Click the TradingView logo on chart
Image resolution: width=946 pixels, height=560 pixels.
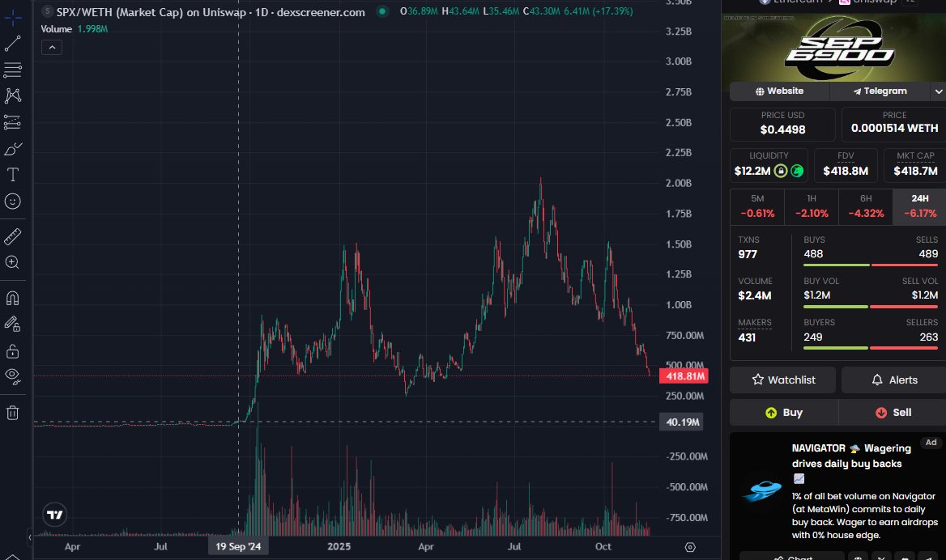point(55,515)
